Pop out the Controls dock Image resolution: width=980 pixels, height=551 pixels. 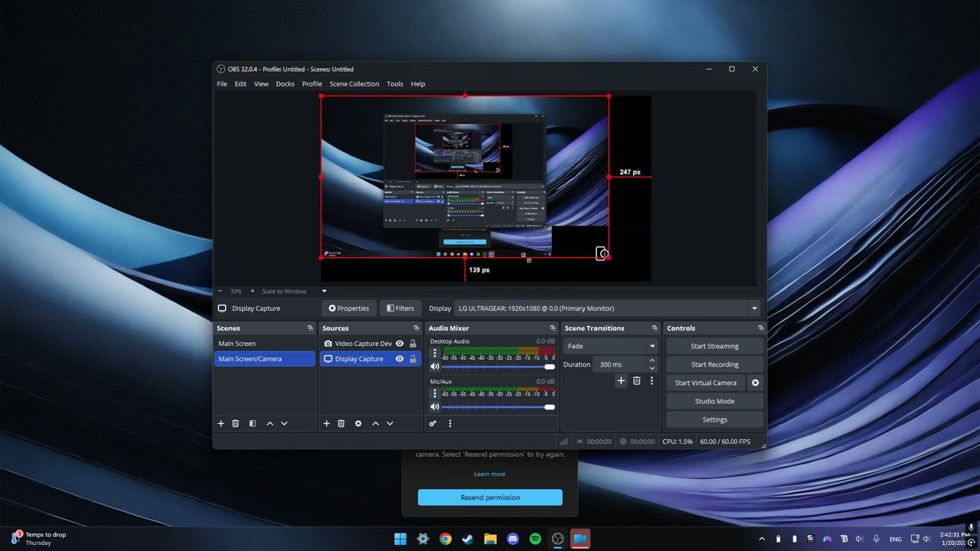click(760, 328)
